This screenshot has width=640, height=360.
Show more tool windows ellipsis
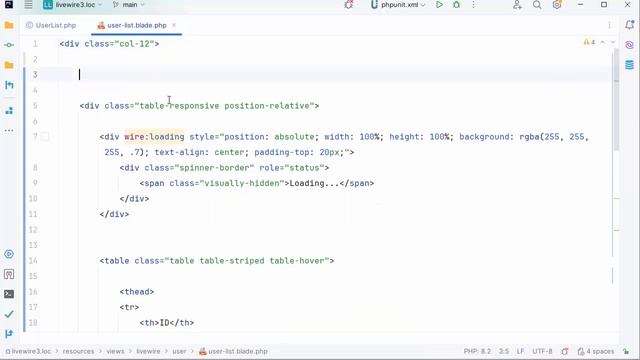(x=9, y=131)
